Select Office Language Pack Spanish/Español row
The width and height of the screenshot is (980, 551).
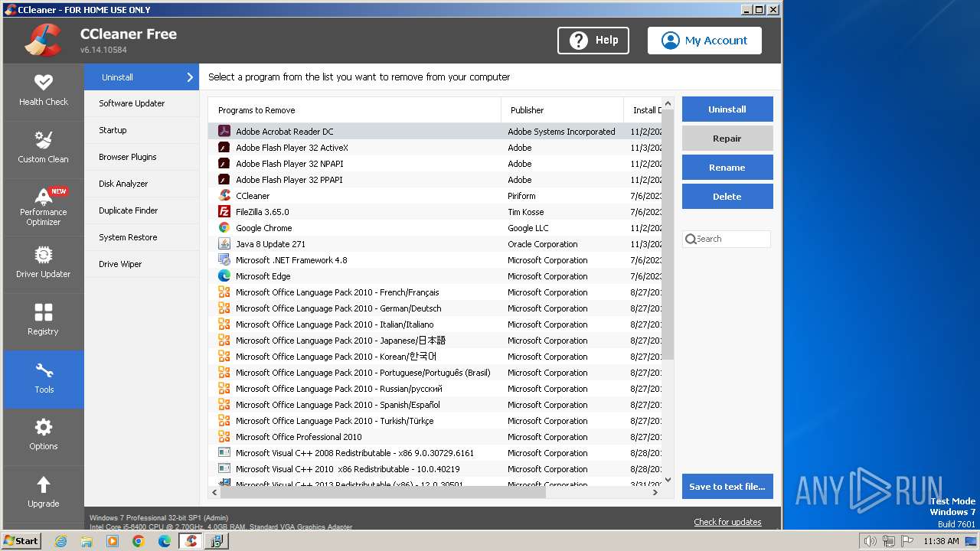[x=435, y=404]
